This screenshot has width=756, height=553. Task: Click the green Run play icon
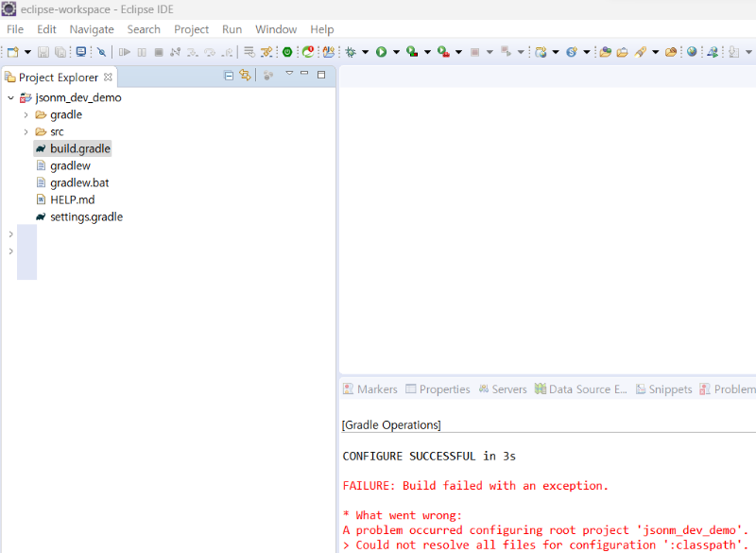click(x=382, y=52)
